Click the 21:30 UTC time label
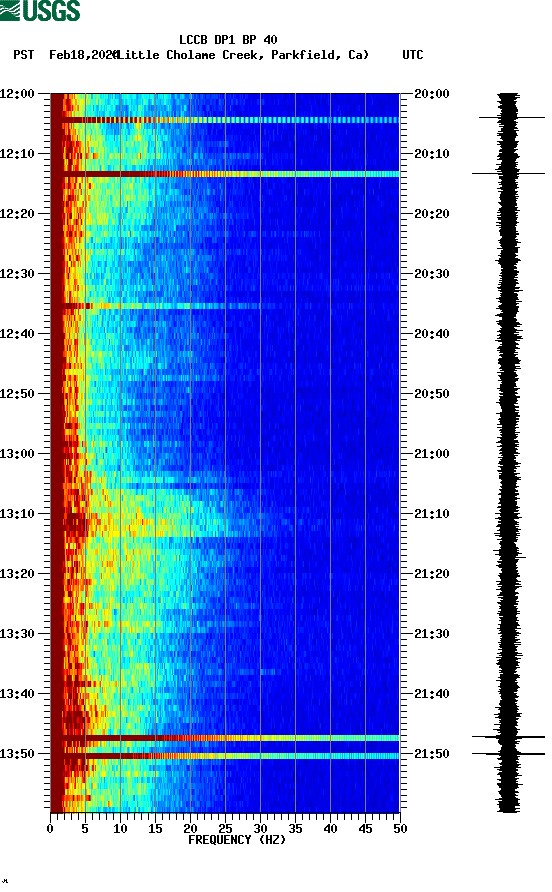Screen dimensions: 552x892 pos(431,634)
